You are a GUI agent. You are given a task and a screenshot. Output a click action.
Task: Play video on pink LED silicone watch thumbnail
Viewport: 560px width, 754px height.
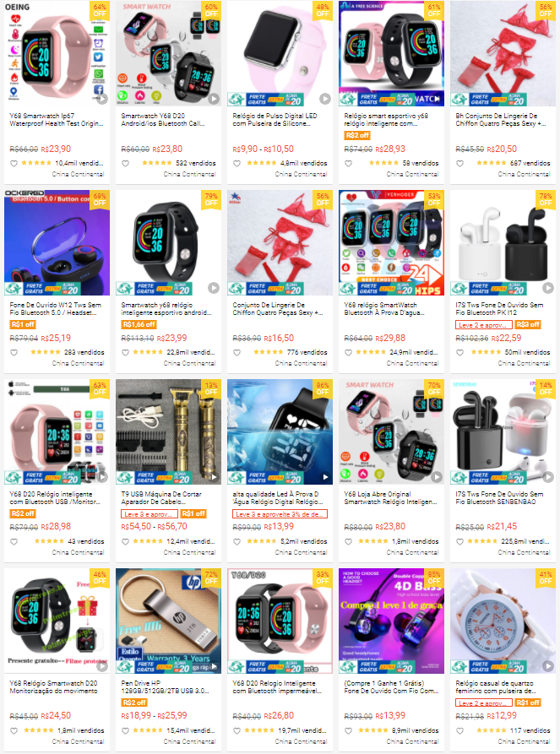coord(325,99)
